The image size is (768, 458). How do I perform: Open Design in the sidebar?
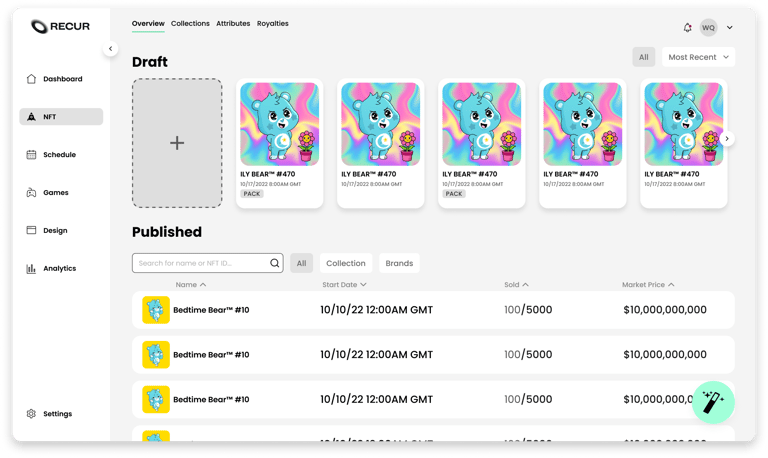coord(55,230)
